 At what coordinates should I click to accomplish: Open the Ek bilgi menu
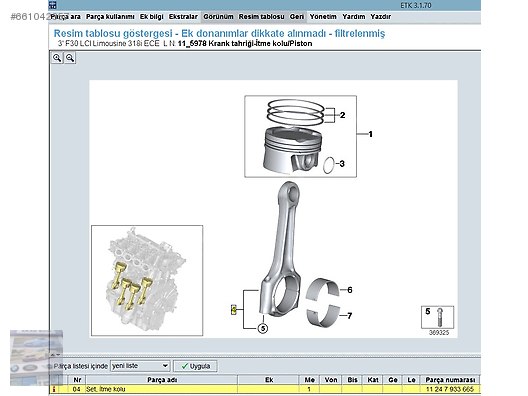pyautogui.click(x=152, y=17)
